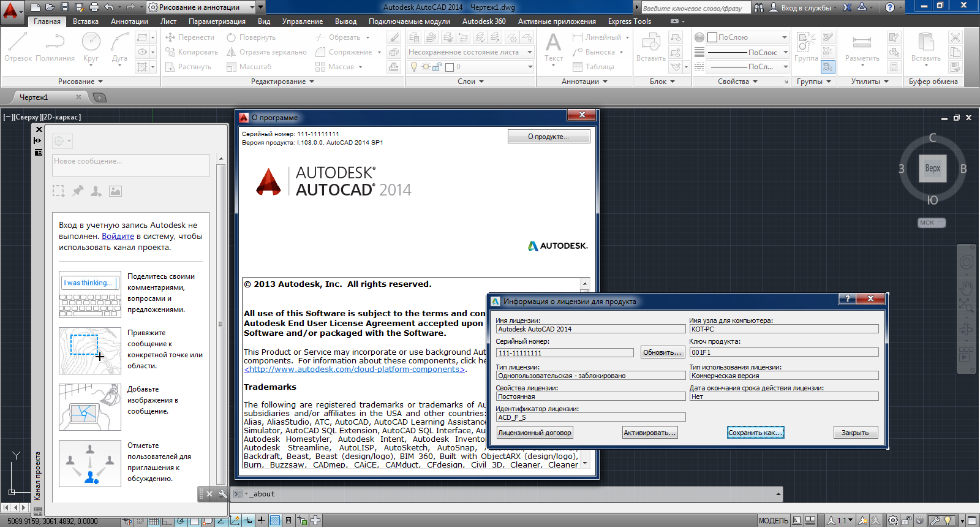Click the О продукте... button in About dialog
This screenshot has height=527, width=980.
(549, 137)
